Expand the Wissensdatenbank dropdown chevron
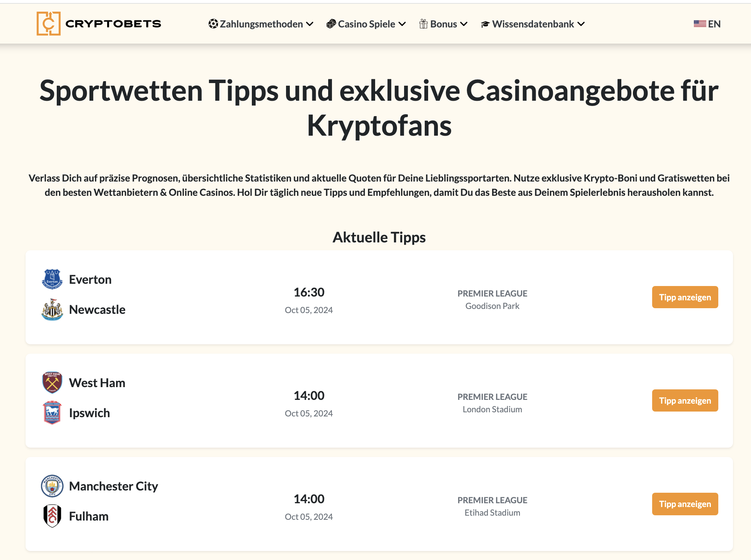Screen dimensions: 751x560 tap(581, 24)
